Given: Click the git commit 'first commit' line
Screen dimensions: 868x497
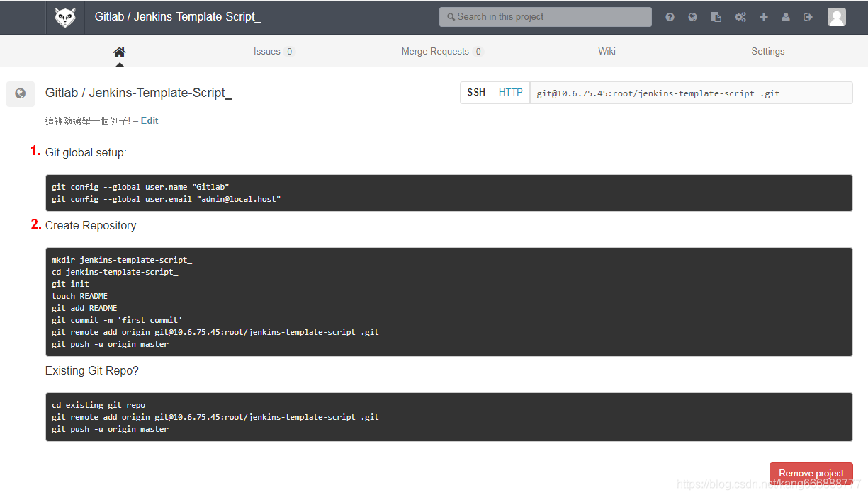Looking at the screenshot, I should [117, 320].
